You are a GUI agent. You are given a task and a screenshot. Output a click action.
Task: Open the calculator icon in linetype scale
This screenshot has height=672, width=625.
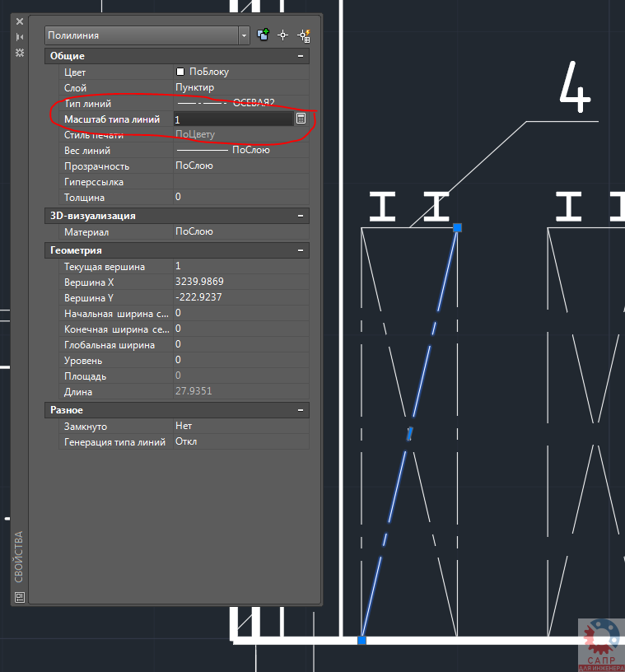pyautogui.click(x=301, y=119)
